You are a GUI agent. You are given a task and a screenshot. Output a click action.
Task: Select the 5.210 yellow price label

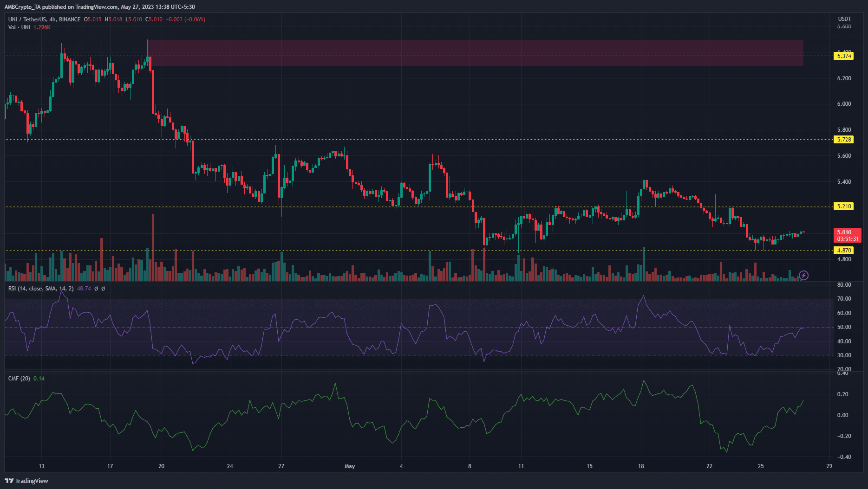[x=844, y=206]
